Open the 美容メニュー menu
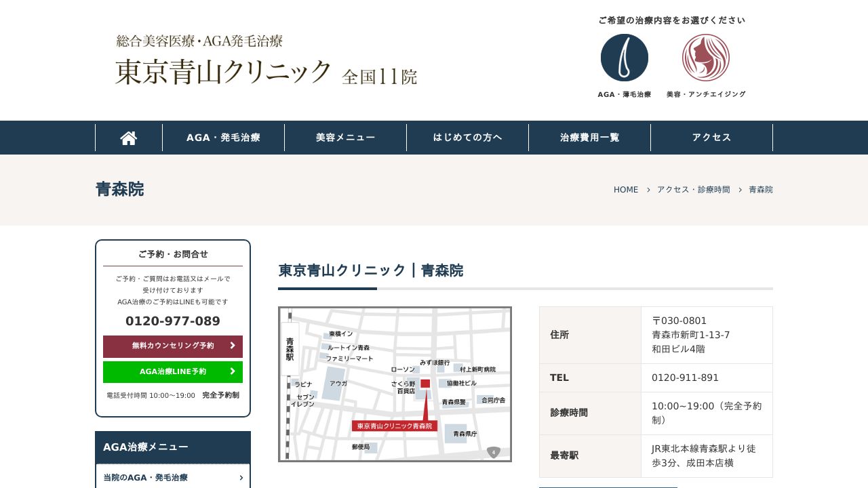The height and width of the screenshot is (488, 868). (345, 138)
